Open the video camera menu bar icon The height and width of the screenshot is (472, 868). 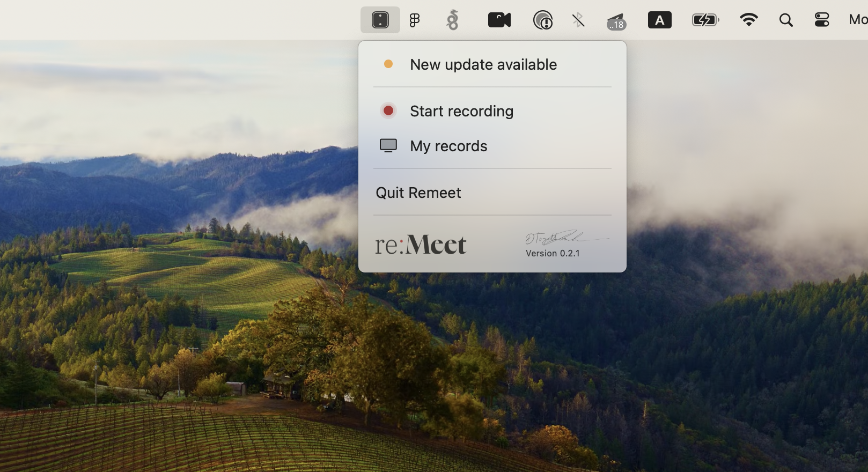coord(499,20)
